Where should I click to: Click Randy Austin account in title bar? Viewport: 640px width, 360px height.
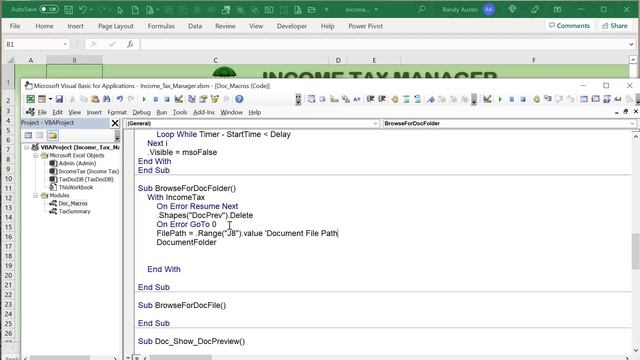pos(469,9)
